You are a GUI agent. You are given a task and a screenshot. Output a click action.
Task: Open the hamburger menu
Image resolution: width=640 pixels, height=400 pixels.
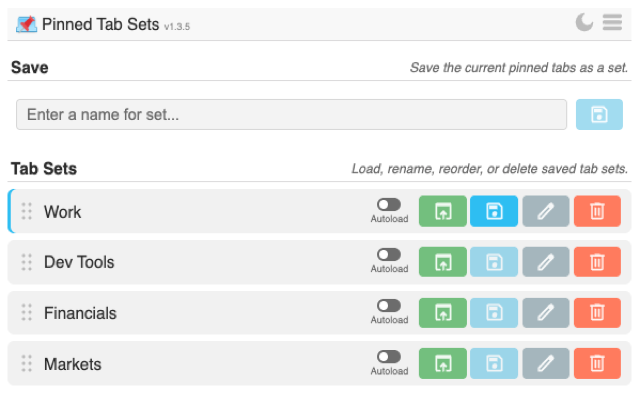pos(612,22)
